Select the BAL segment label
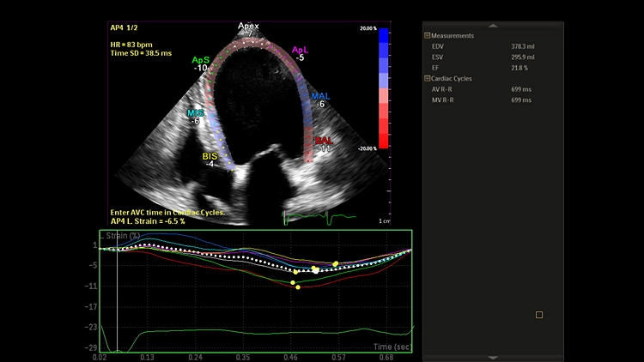Viewport: 644px width, 362px height. pos(324,140)
